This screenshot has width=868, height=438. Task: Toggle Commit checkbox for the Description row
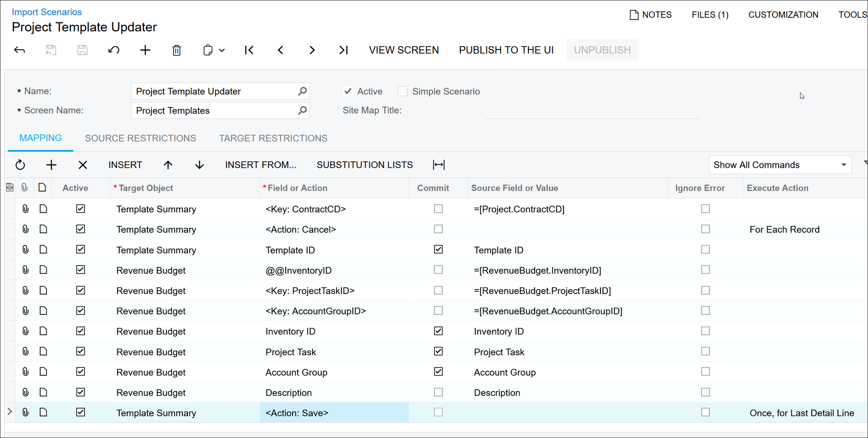pyautogui.click(x=438, y=392)
